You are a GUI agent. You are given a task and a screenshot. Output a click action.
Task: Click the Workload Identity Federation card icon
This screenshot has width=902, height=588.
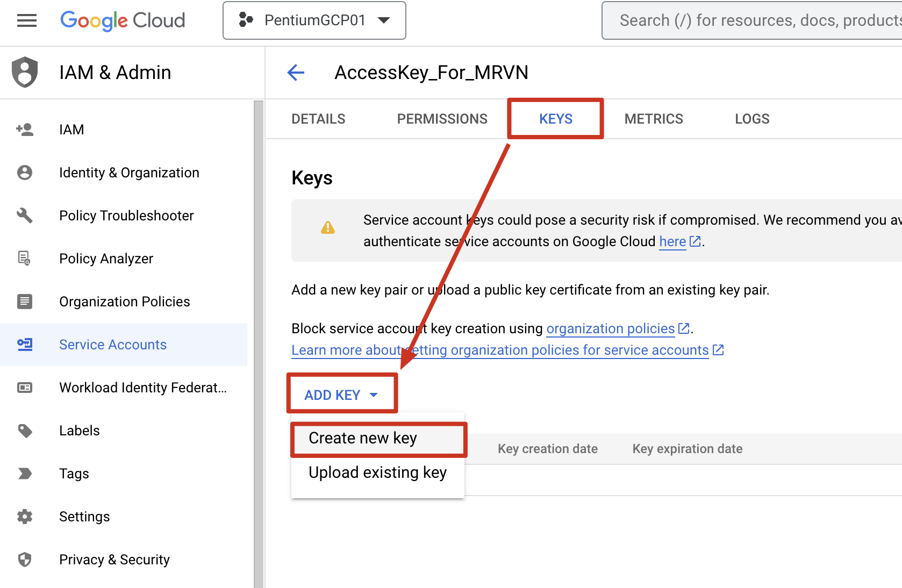(25, 388)
